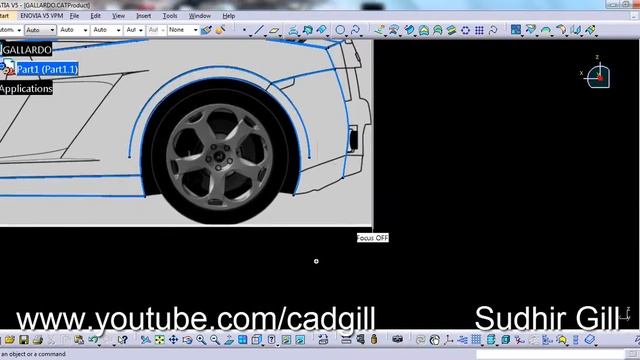Open the Insert menu
640x360 pixels.
(143, 16)
